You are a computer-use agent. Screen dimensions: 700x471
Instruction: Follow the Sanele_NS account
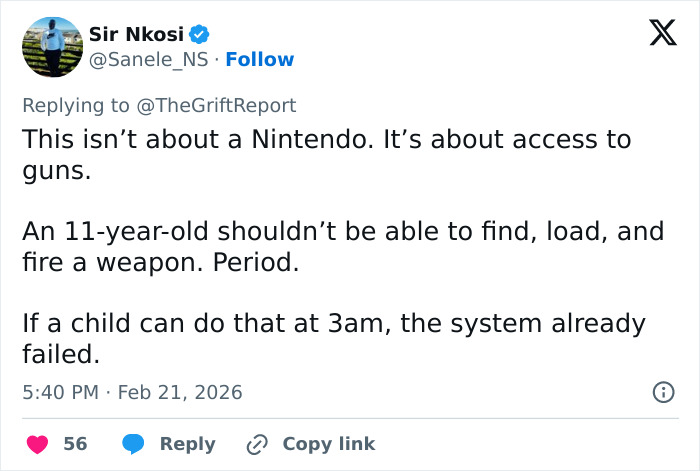(260, 60)
